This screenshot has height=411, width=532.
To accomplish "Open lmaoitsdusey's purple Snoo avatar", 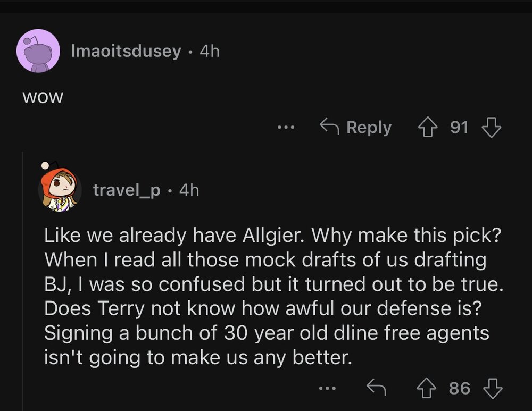I will pyautogui.click(x=38, y=51).
